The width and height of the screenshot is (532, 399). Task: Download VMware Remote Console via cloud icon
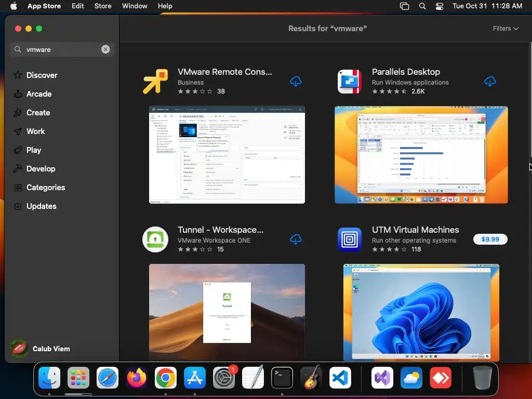pos(296,82)
